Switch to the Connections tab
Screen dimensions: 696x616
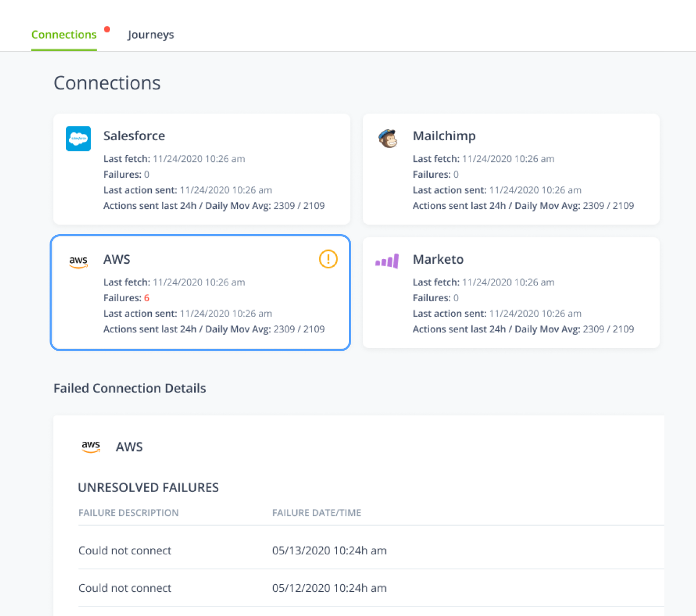pos(64,35)
